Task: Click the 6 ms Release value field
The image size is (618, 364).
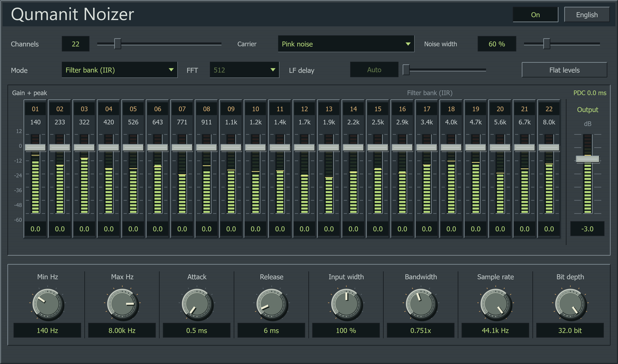Action: click(271, 330)
